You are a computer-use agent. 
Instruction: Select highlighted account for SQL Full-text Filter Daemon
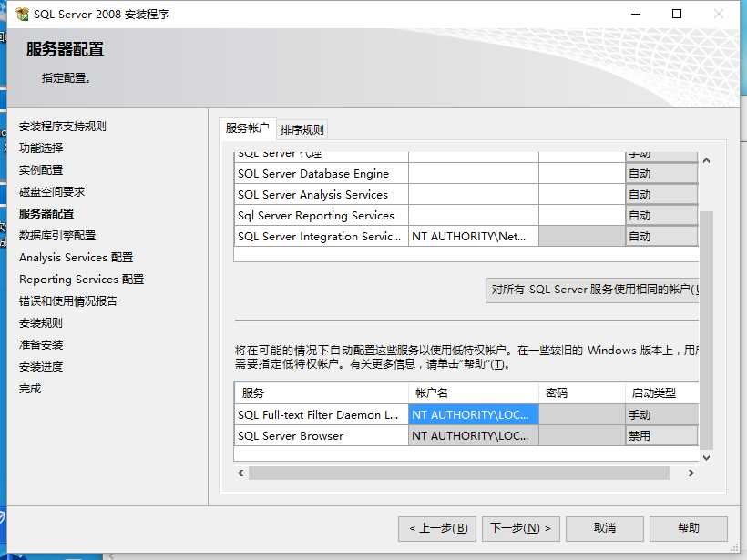(474, 414)
